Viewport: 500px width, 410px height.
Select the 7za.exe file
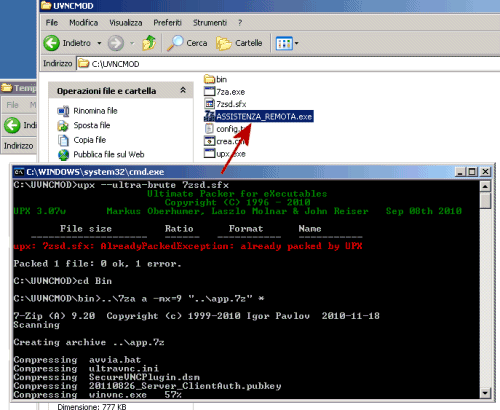(224, 92)
